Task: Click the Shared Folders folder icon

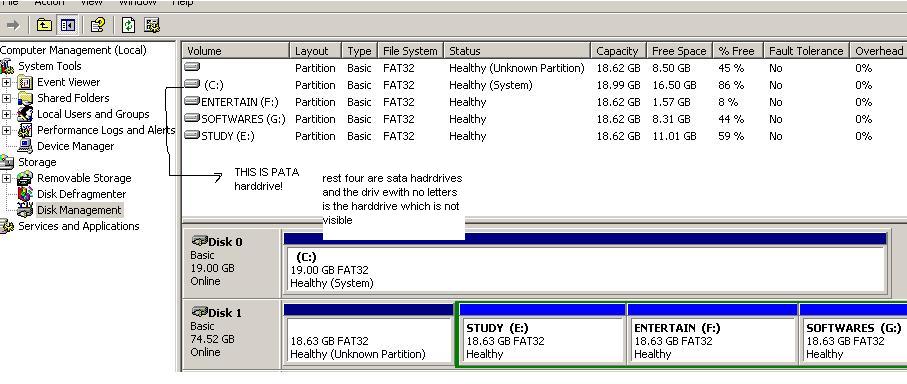Action: tap(25, 98)
